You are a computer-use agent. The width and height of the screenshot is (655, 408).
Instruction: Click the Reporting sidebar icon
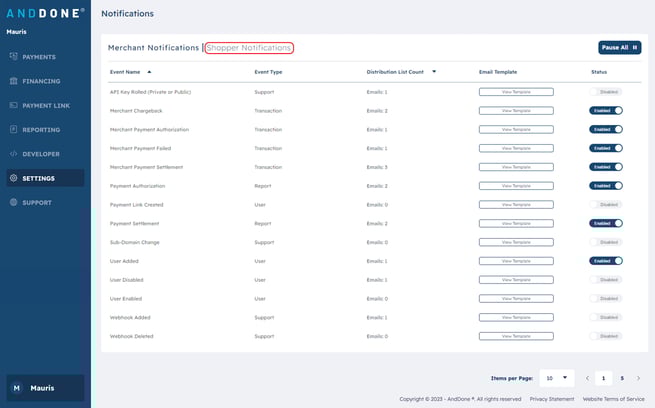[13, 129]
